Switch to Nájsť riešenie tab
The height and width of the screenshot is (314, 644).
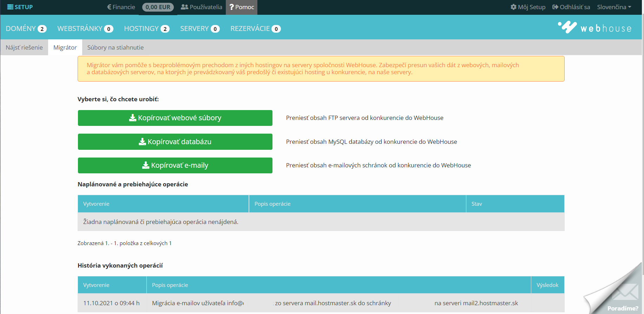(x=24, y=47)
